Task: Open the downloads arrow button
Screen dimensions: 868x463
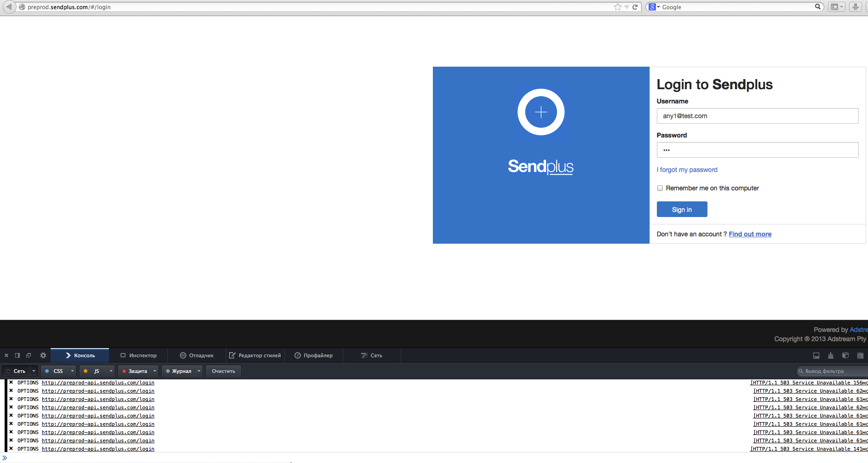Action: click(856, 7)
